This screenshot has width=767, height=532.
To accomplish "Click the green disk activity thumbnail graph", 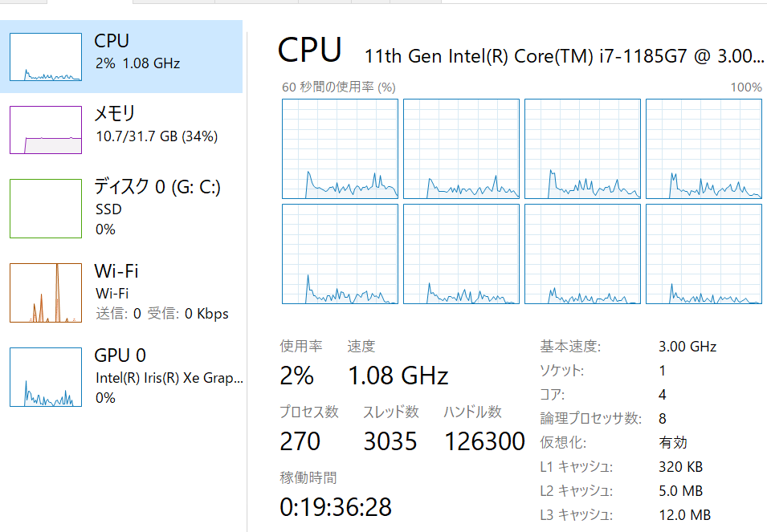I will click(46, 209).
